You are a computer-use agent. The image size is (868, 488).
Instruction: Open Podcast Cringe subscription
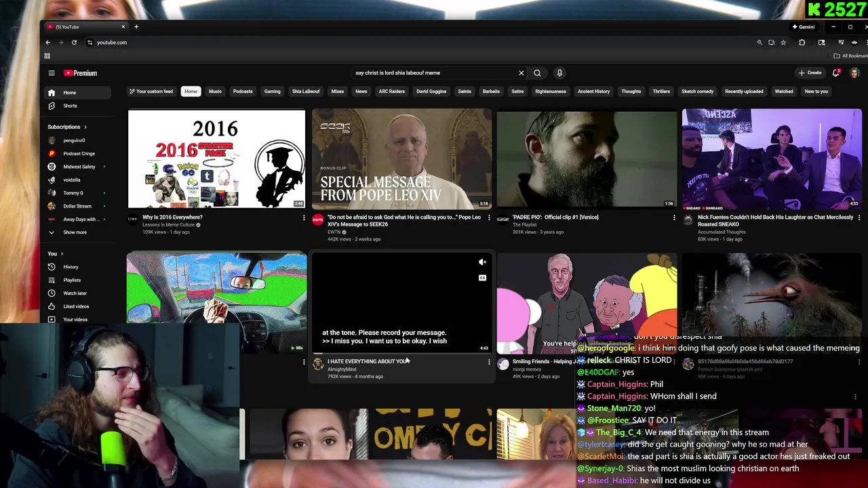click(79, 154)
